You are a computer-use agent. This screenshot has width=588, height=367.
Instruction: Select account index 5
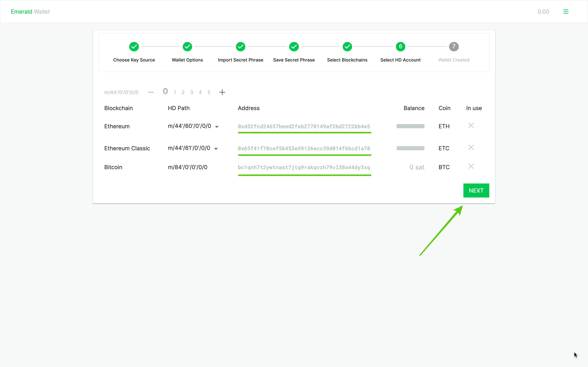209,92
